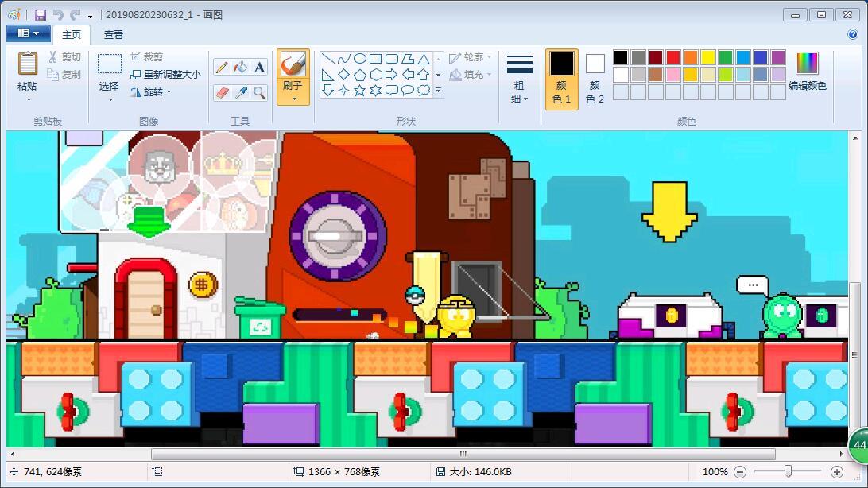Pick the red color swatch
Viewport: 868px width, 488px height.
(x=673, y=57)
